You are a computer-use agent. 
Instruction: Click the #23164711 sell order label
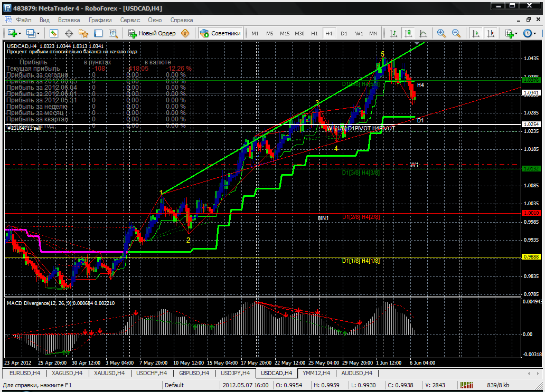tap(24, 128)
